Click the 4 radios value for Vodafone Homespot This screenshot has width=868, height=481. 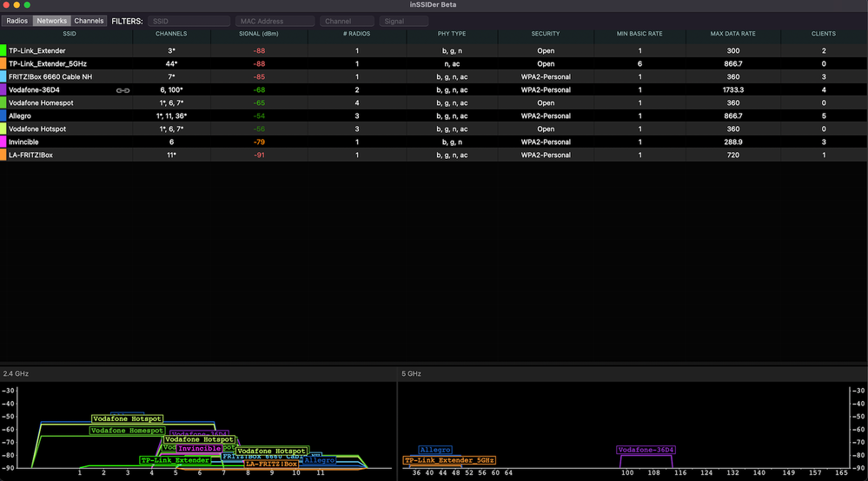(356, 102)
